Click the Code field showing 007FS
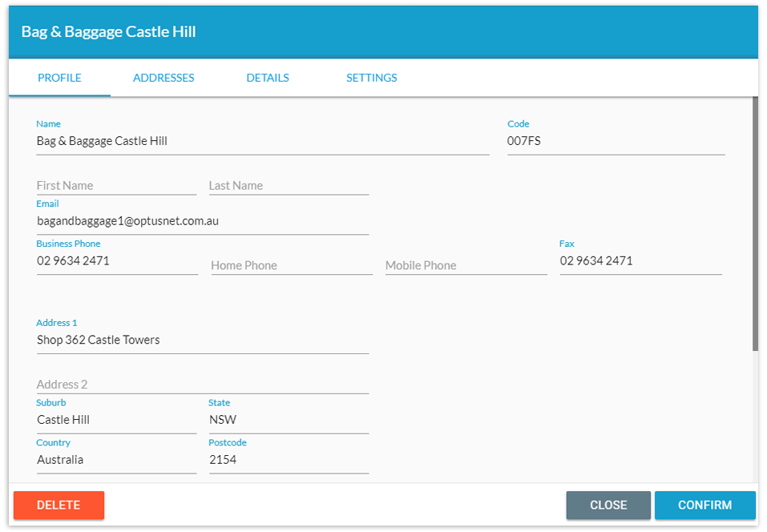 pos(616,141)
